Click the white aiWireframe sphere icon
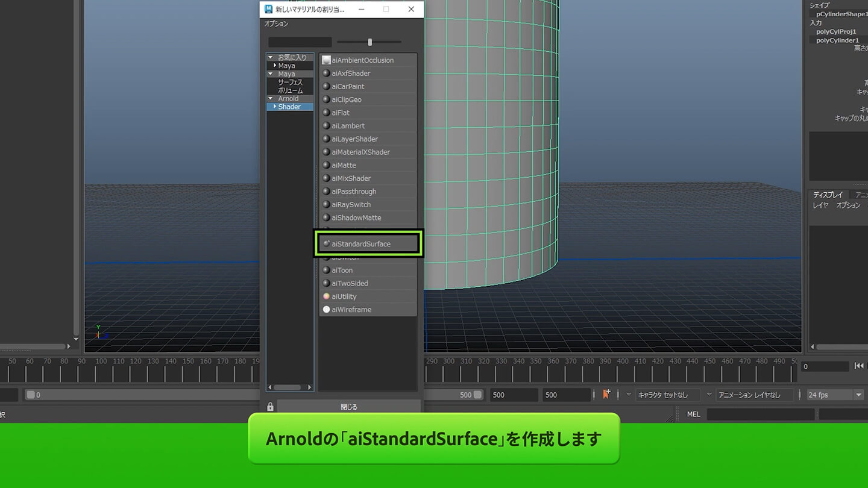868x488 pixels. pos(326,310)
